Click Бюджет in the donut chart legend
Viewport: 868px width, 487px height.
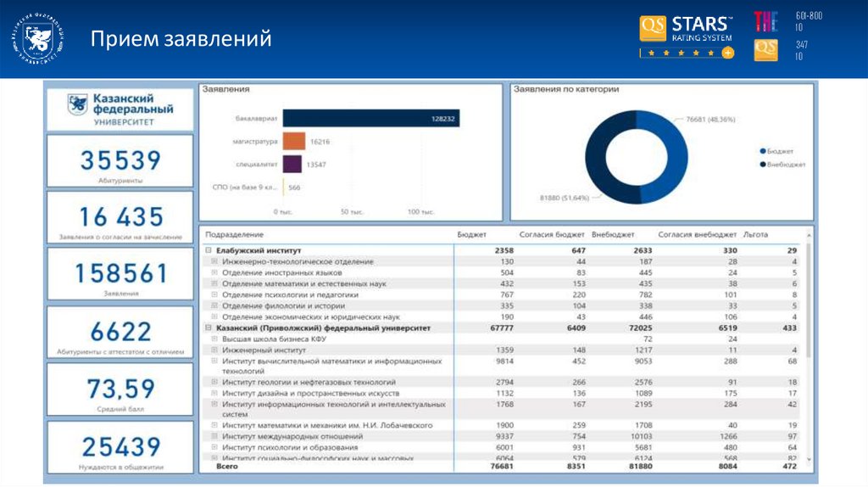[x=776, y=151]
